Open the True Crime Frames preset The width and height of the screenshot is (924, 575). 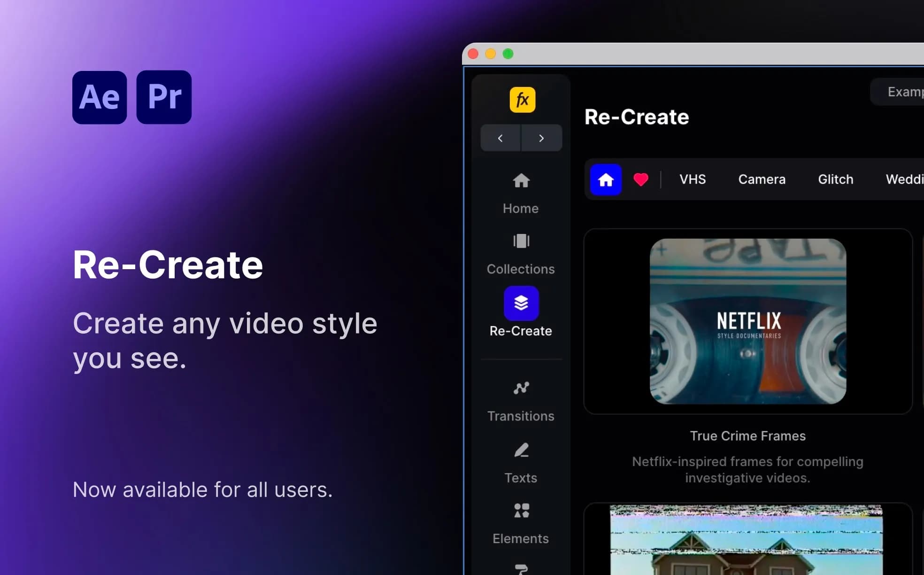747,436
